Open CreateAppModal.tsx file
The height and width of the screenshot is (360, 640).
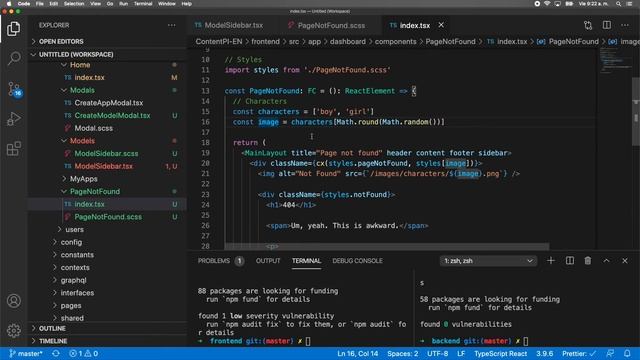tap(109, 103)
